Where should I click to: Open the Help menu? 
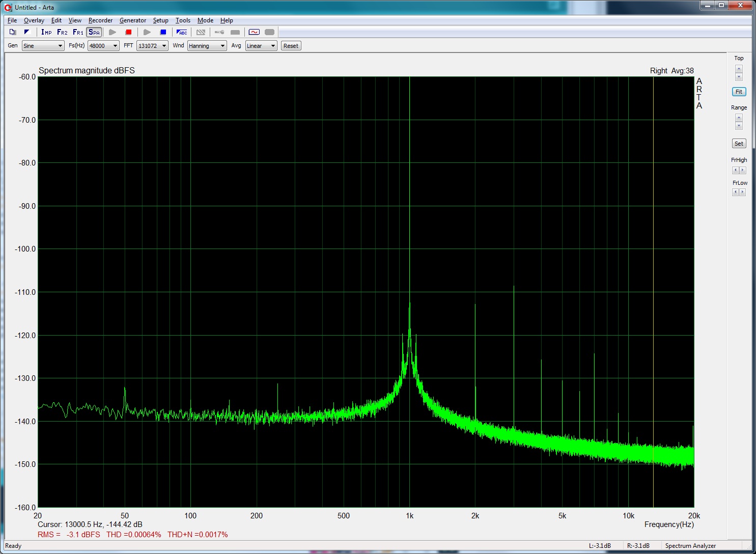(227, 20)
